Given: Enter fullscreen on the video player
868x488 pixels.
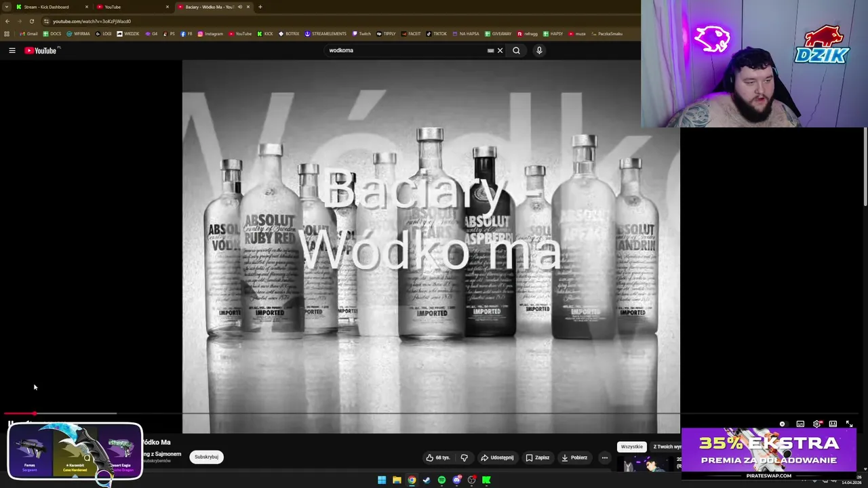Looking at the screenshot, I should click(849, 424).
